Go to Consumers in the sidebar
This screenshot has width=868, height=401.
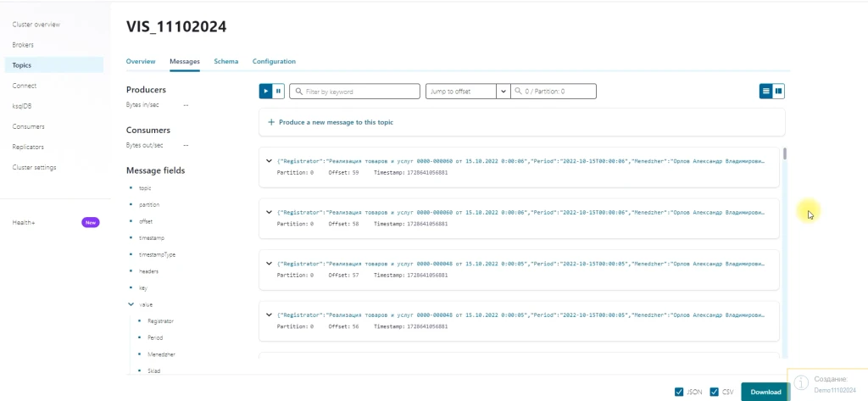point(28,126)
